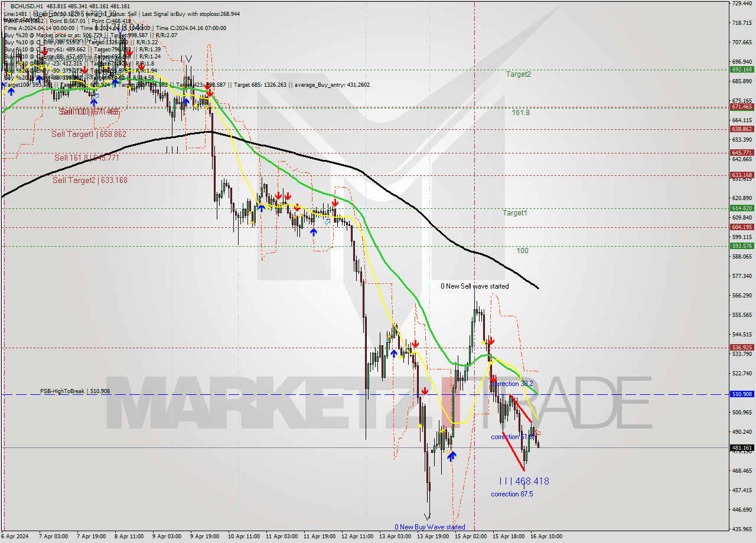Viewport: 756px width, 543px height.
Task: Click '11 Apr 19:00' on time axis
Action: pos(319,537)
